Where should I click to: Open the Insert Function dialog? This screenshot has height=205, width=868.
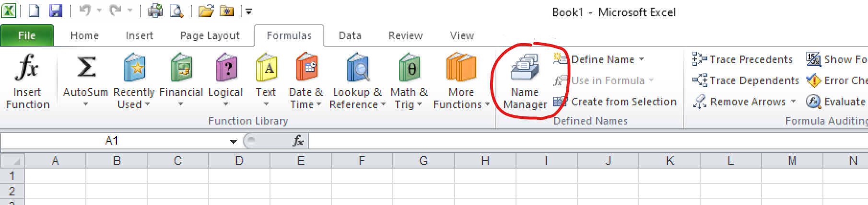pyautogui.click(x=27, y=81)
